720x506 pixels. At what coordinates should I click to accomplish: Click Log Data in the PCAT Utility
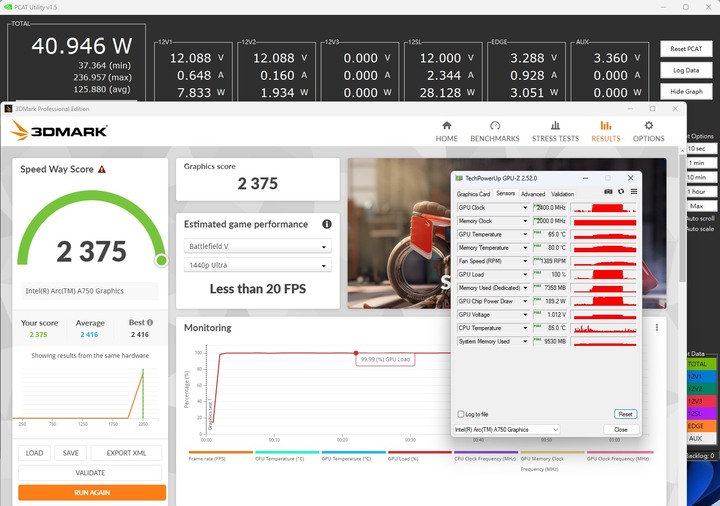pyautogui.click(x=686, y=70)
